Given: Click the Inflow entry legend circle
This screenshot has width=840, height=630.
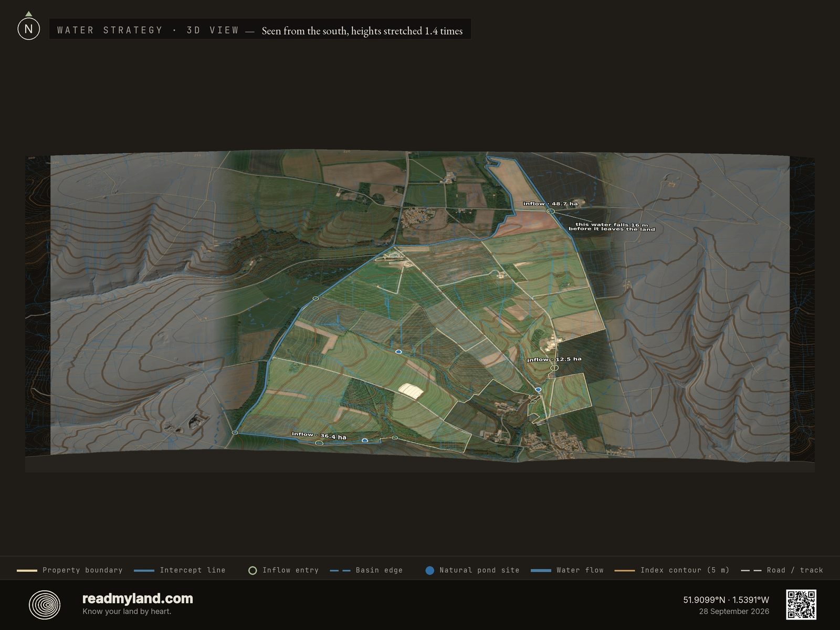Looking at the screenshot, I should coord(253,570).
